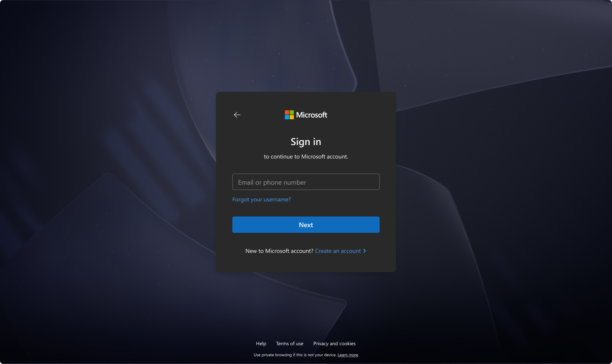Open the Forgot your username link
Viewport: 612px width, 364px height.
click(x=261, y=200)
